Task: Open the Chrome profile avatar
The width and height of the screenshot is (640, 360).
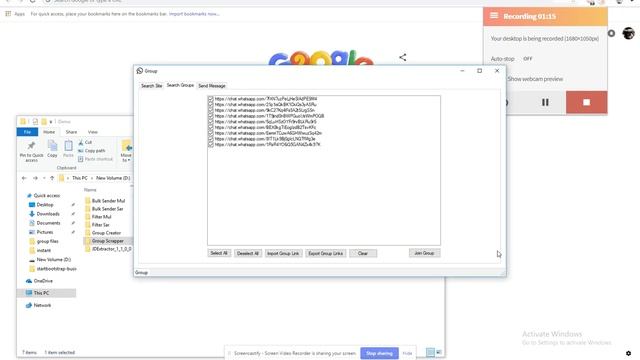Action: point(628,33)
